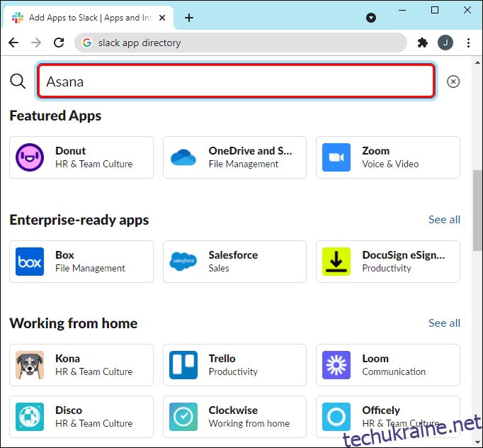Open the Salesforce app title

pyautogui.click(x=233, y=255)
